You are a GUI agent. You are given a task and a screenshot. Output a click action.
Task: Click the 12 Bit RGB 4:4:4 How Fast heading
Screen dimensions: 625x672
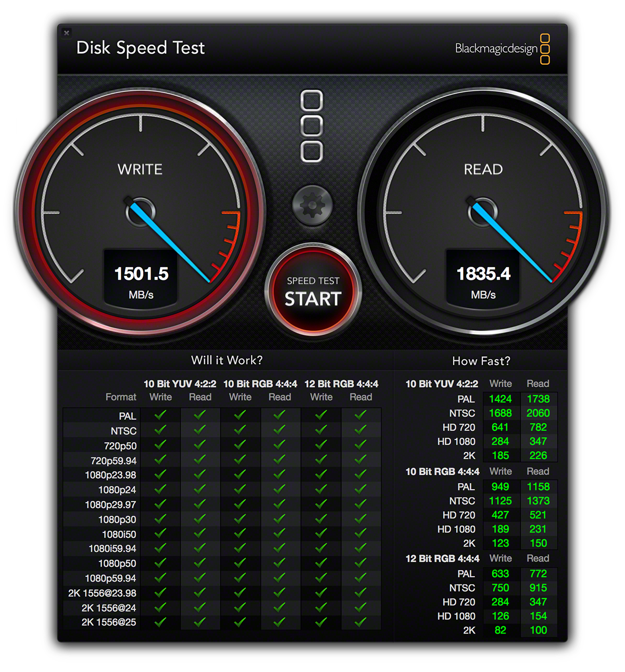tap(442, 559)
